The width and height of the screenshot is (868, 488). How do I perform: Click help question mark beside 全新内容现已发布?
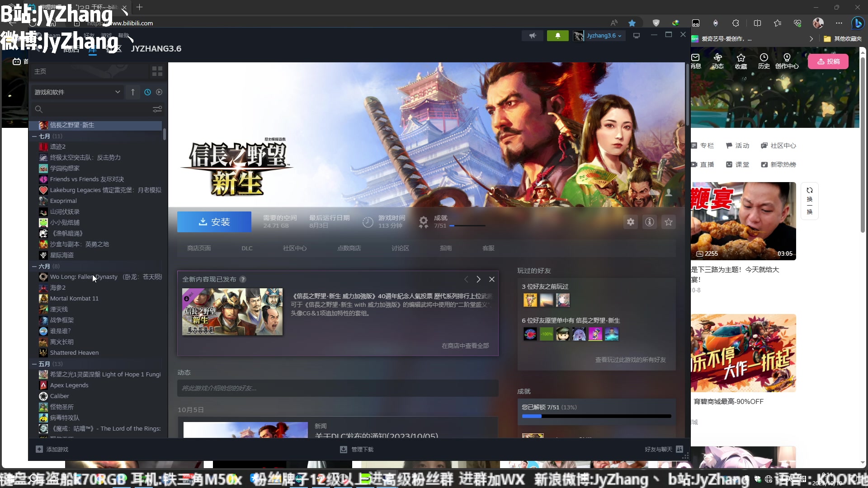point(243,279)
